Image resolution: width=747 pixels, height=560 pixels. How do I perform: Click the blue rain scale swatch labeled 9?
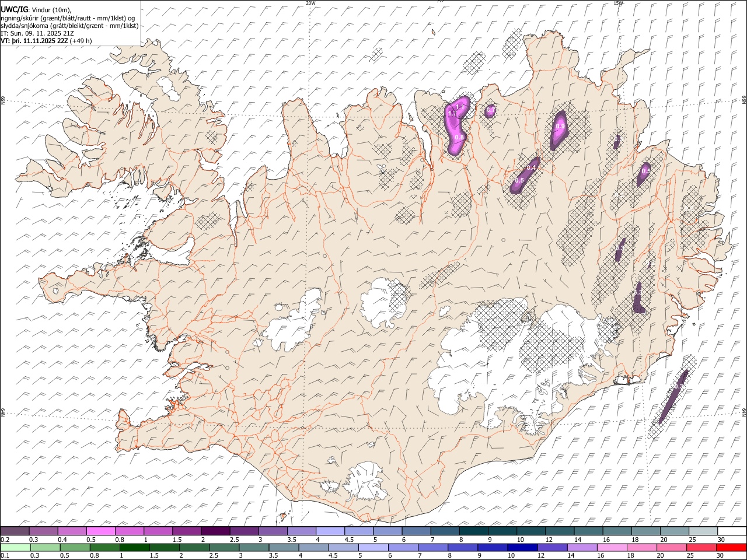tap(491, 548)
